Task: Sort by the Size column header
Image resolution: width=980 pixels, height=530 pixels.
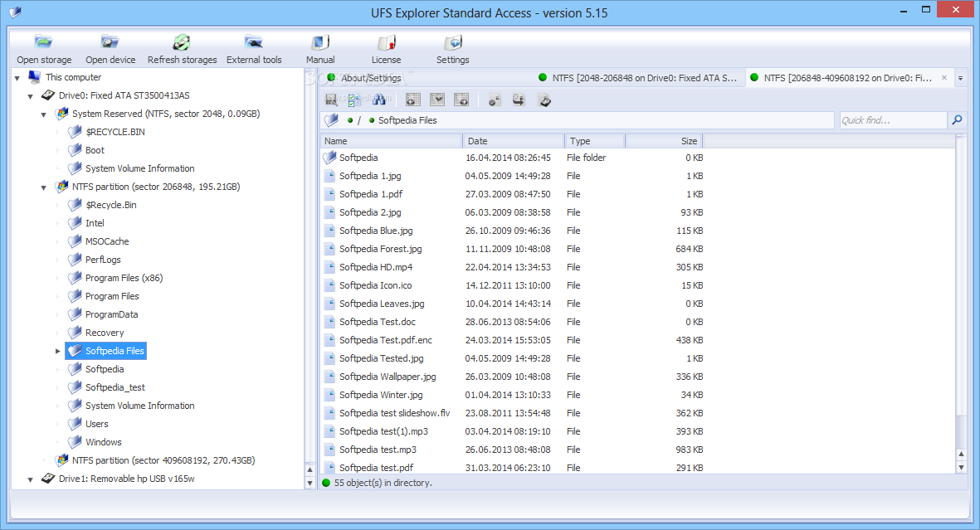Action: tap(664, 141)
